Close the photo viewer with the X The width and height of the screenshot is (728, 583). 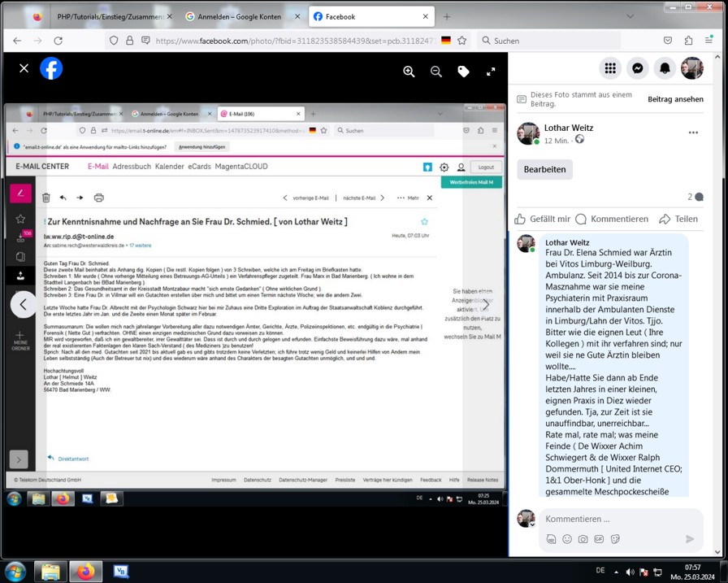(24, 68)
